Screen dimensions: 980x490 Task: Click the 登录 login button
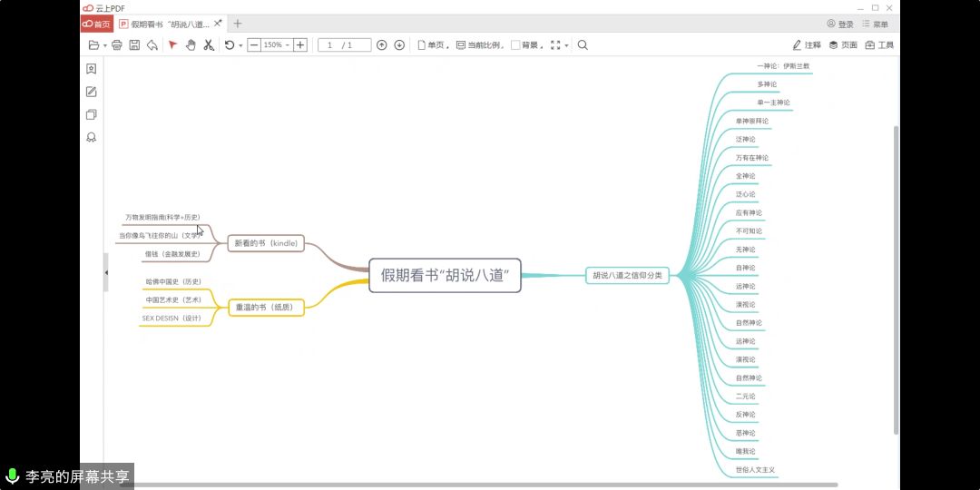pos(840,24)
